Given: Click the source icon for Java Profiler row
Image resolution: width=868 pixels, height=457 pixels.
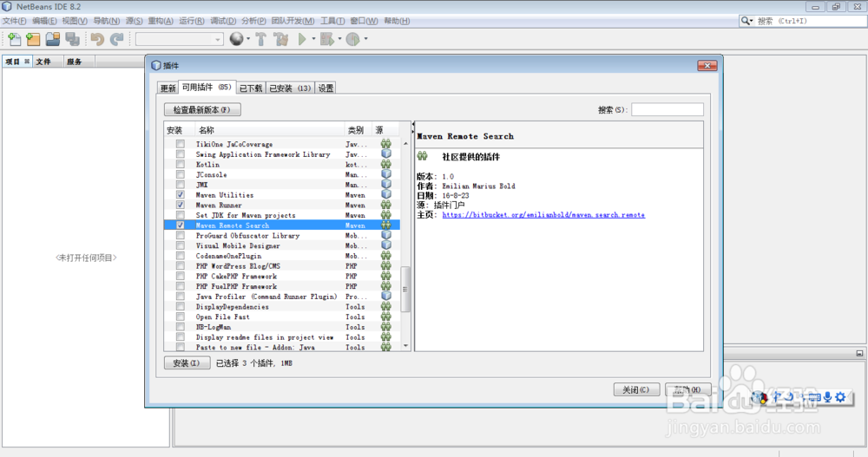Looking at the screenshot, I should coord(386,296).
